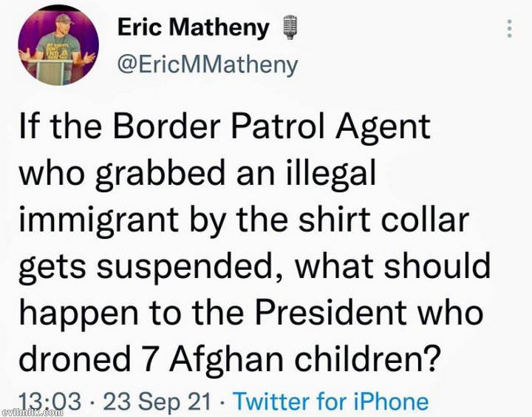The height and width of the screenshot is (417, 532).
Task: Click the 13:03 timestamp
Action: tap(50, 401)
